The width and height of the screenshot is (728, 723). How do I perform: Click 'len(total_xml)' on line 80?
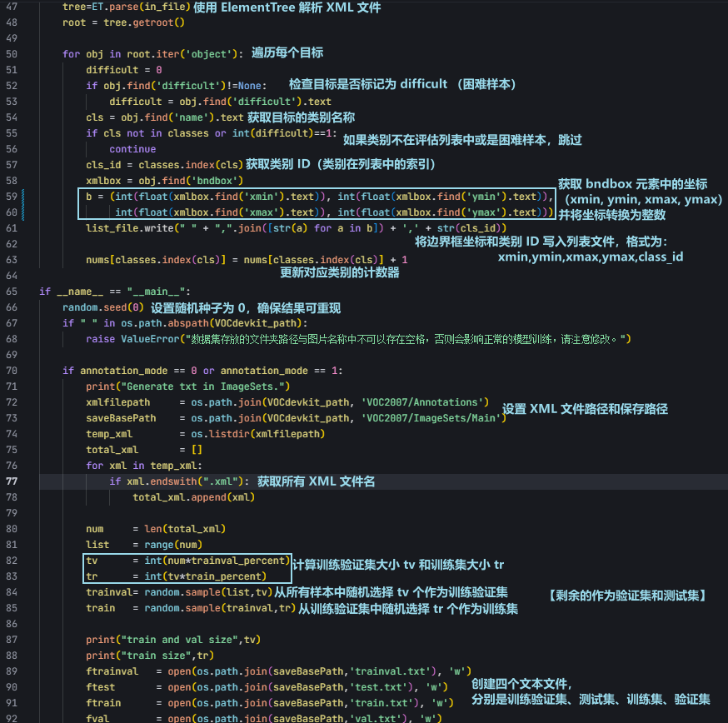tap(185, 528)
